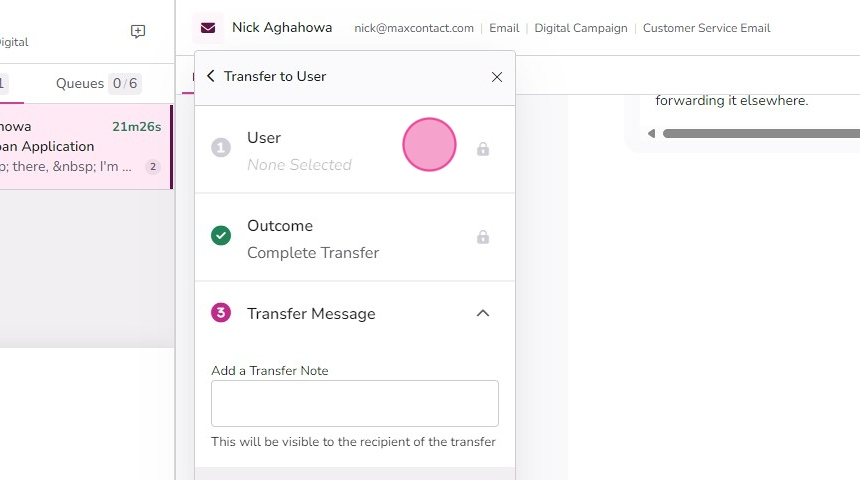The image size is (860, 480).
Task: Click the Add a Transfer Note field
Action: point(355,403)
